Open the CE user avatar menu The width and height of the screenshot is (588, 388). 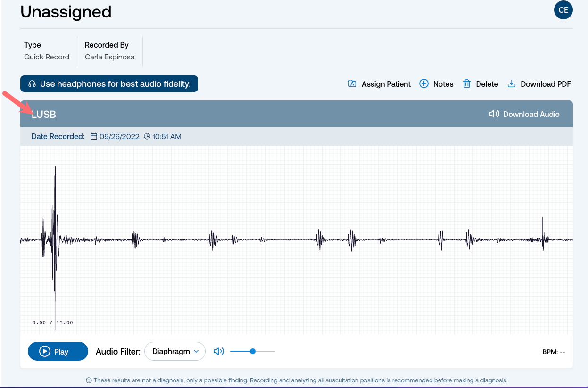(563, 10)
